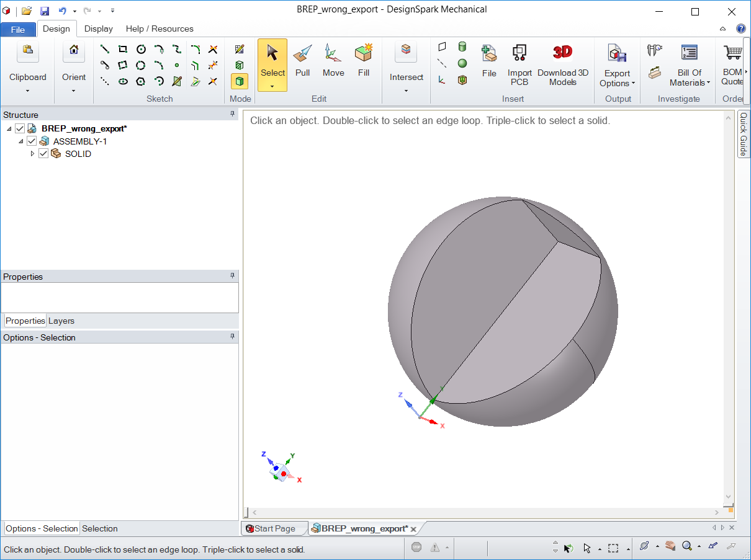Select the Pull tool
This screenshot has width=751, height=560.
coord(302,62)
